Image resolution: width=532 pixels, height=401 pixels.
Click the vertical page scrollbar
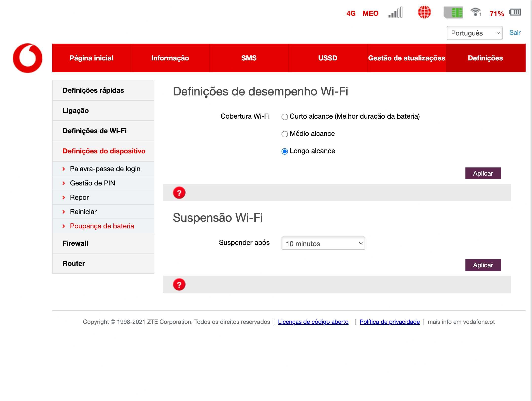[x=531, y=200]
